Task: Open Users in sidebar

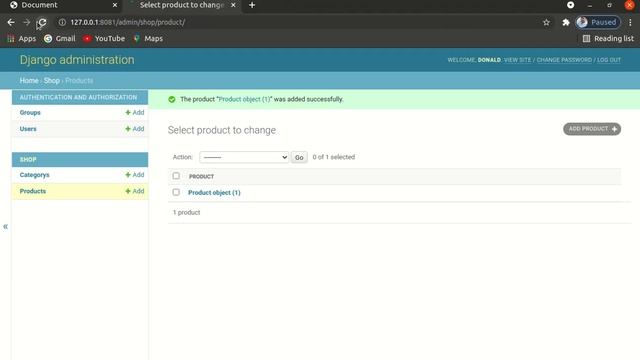Action: point(28,129)
